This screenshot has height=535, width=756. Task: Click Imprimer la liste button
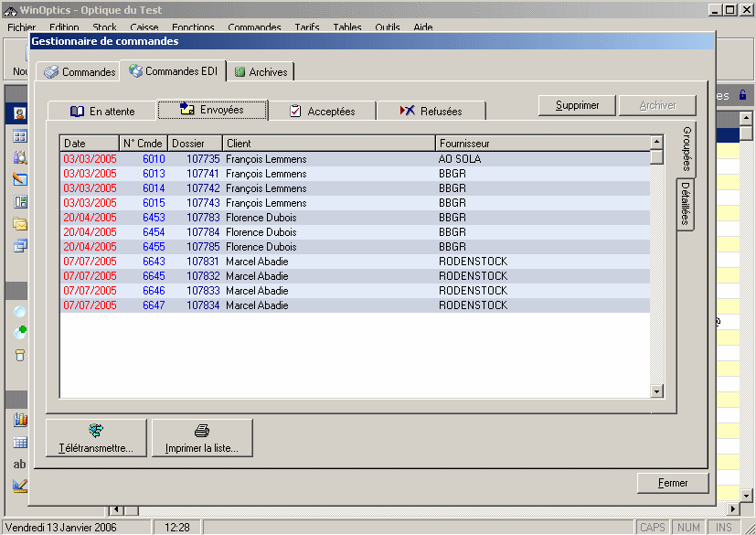(x=202, y=438)
